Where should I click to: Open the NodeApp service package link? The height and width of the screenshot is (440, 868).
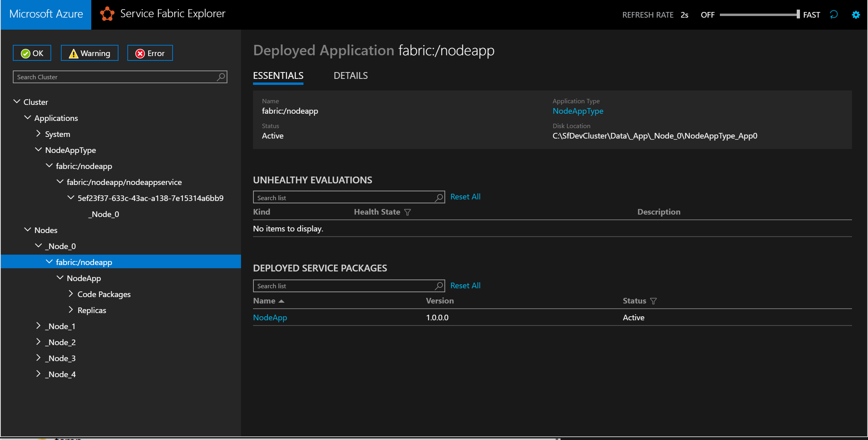point(270,317)
